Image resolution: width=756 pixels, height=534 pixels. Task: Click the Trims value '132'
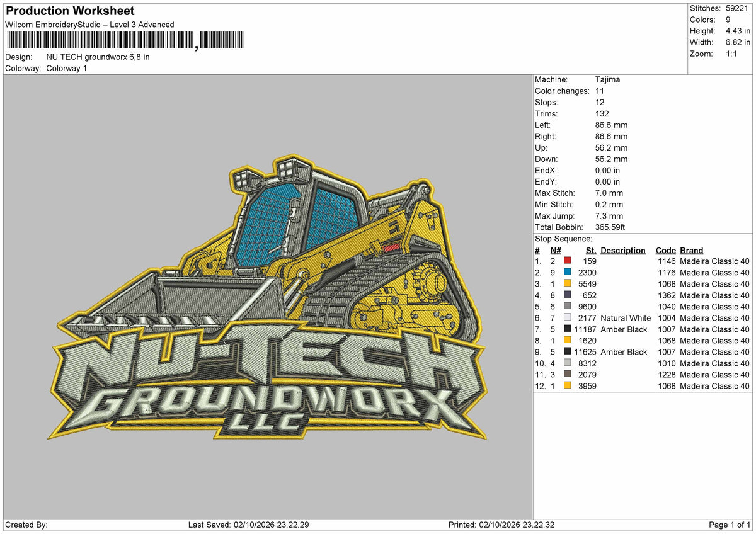pos(602,114)
